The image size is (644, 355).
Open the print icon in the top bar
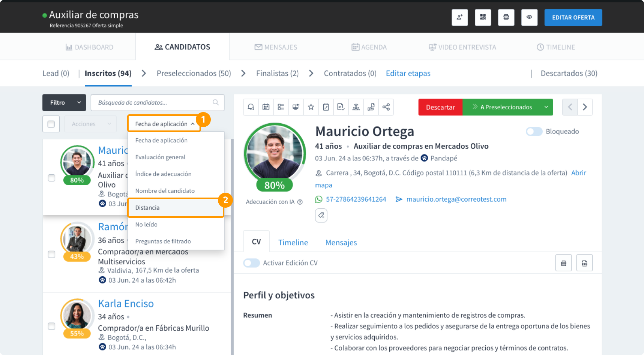point(506,17)
